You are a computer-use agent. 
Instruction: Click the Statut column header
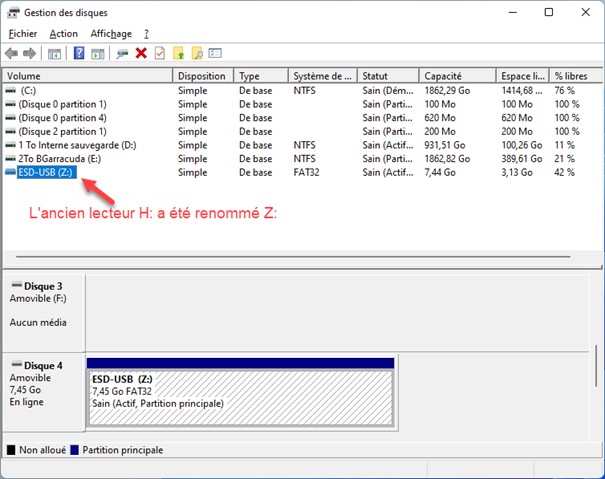pyautogui.click(x=388, y=76)
